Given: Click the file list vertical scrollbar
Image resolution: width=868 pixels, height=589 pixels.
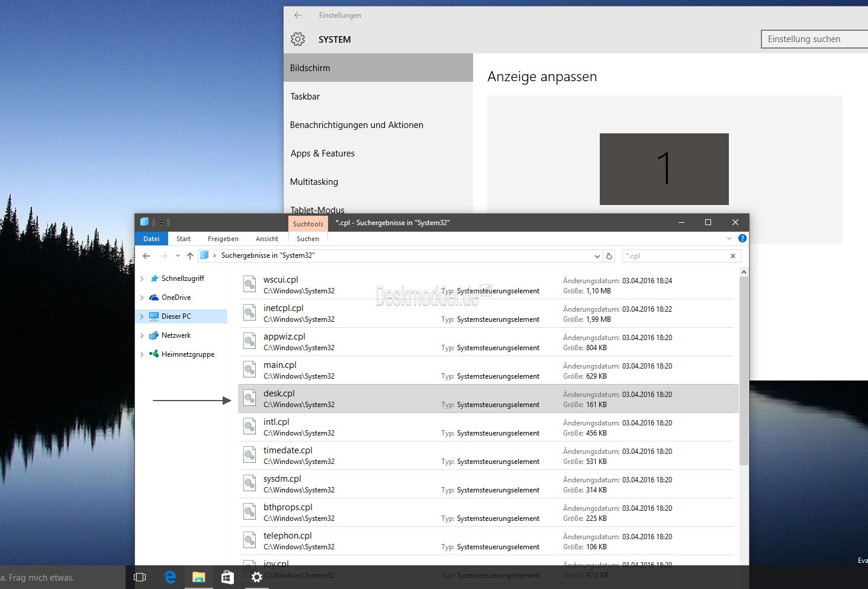Looking at the screenshot, I should [744, 367].
